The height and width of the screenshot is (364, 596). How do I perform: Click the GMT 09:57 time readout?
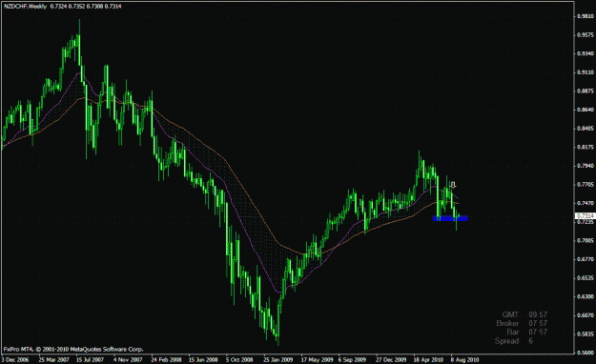point(524,314)
